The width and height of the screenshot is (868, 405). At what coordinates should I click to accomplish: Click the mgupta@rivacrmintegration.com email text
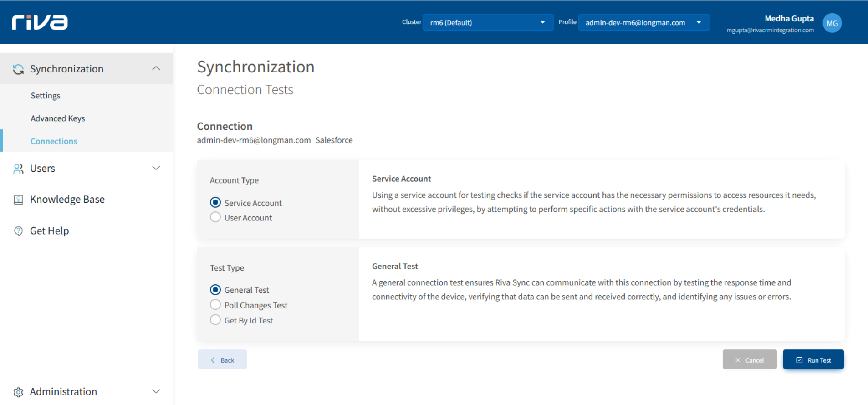770,31
